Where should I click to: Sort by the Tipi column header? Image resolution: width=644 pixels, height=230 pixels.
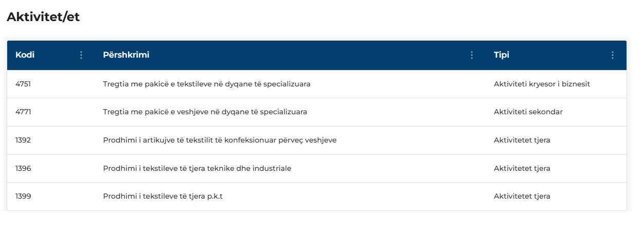click(501, 55)
